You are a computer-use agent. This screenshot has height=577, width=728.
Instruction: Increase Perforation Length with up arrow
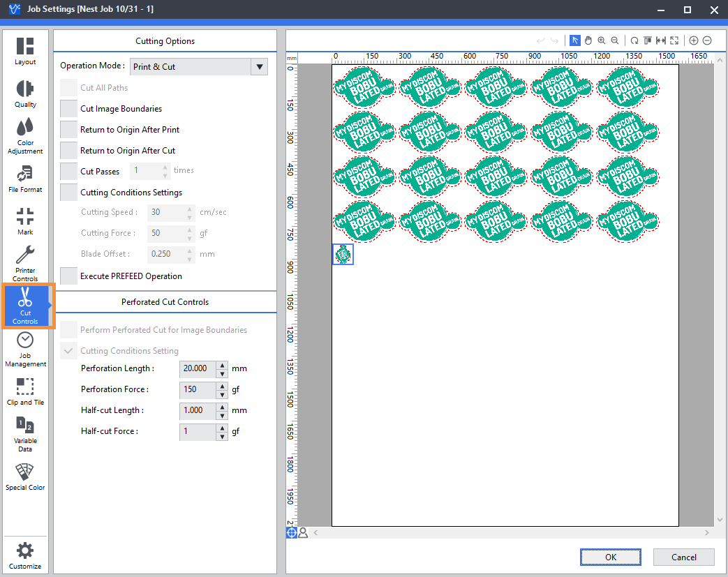(x=222, y=365)
